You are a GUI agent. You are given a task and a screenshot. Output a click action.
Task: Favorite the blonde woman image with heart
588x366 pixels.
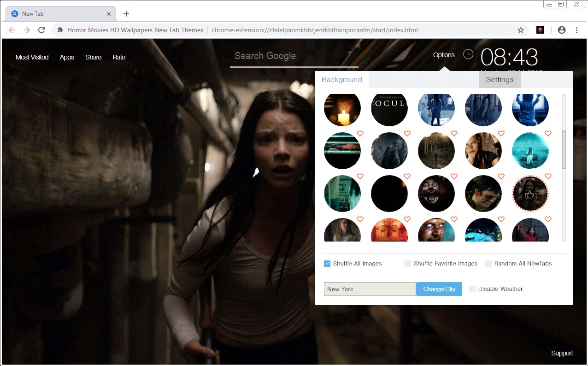click(x=360, y=219)
